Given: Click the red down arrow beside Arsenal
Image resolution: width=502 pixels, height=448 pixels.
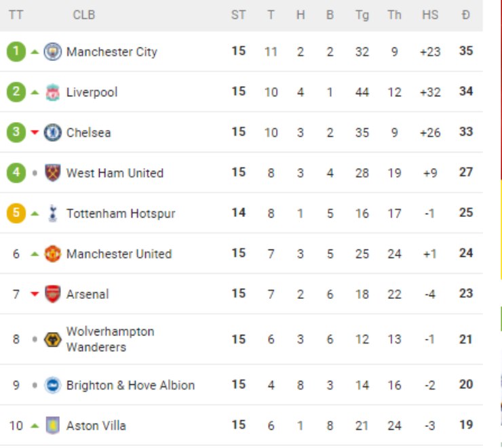Looking at the screenshot, I should 35,294.
